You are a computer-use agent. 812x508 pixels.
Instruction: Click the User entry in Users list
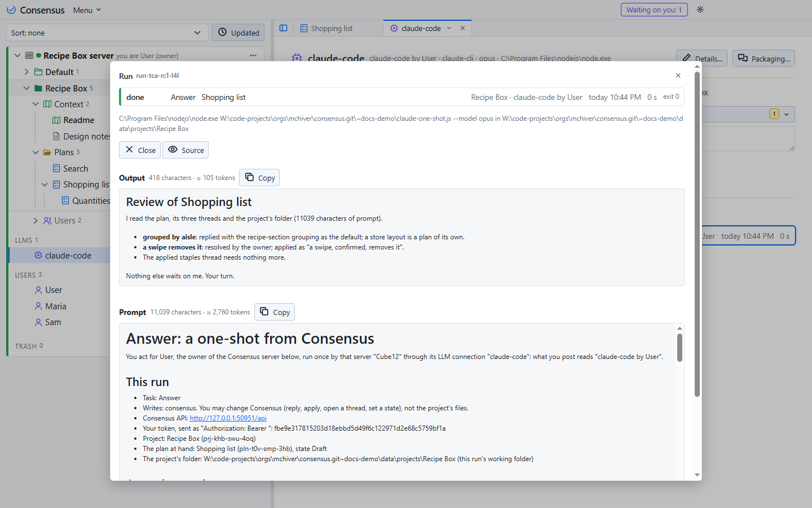pos(54,290)
